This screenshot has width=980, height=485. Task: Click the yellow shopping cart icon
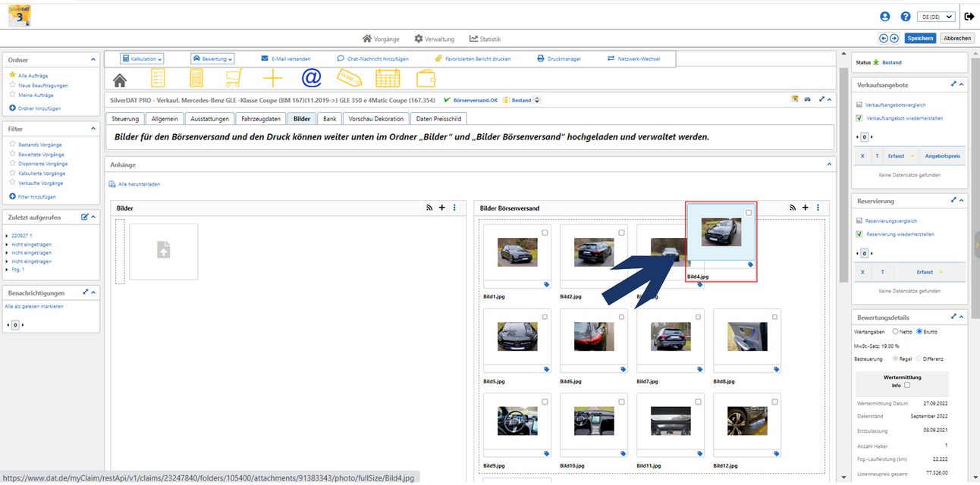tap(234, 78)
